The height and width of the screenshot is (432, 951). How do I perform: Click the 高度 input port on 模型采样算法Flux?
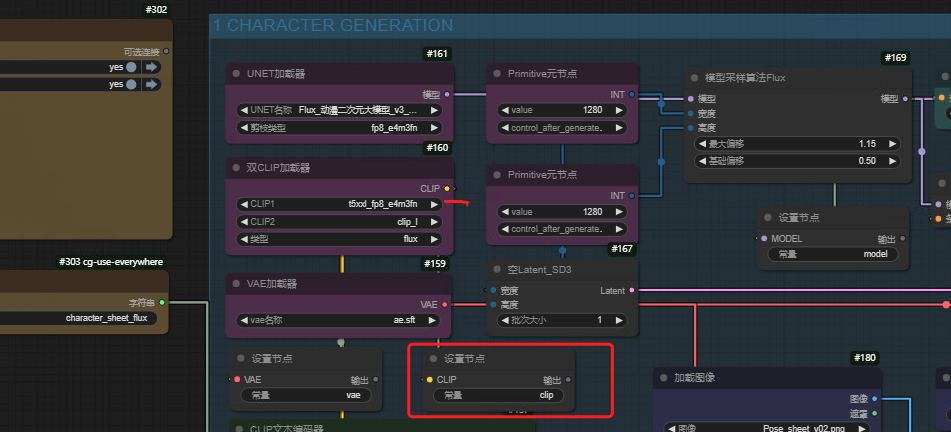point(690,127)
